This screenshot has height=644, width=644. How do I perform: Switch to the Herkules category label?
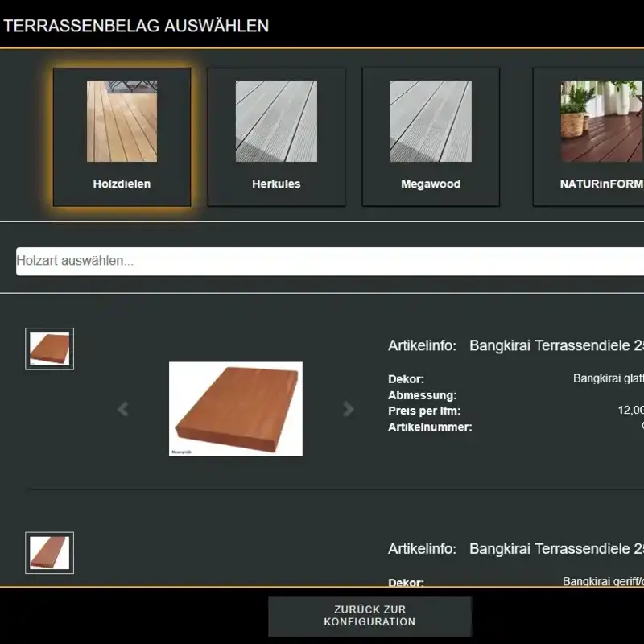[276, 184]
